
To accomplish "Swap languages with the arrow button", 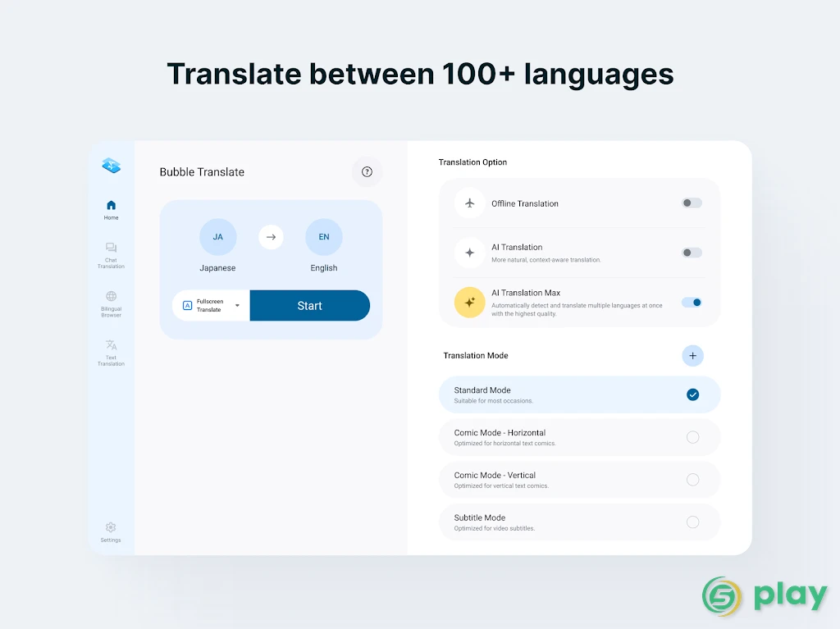I will (271, 237).
